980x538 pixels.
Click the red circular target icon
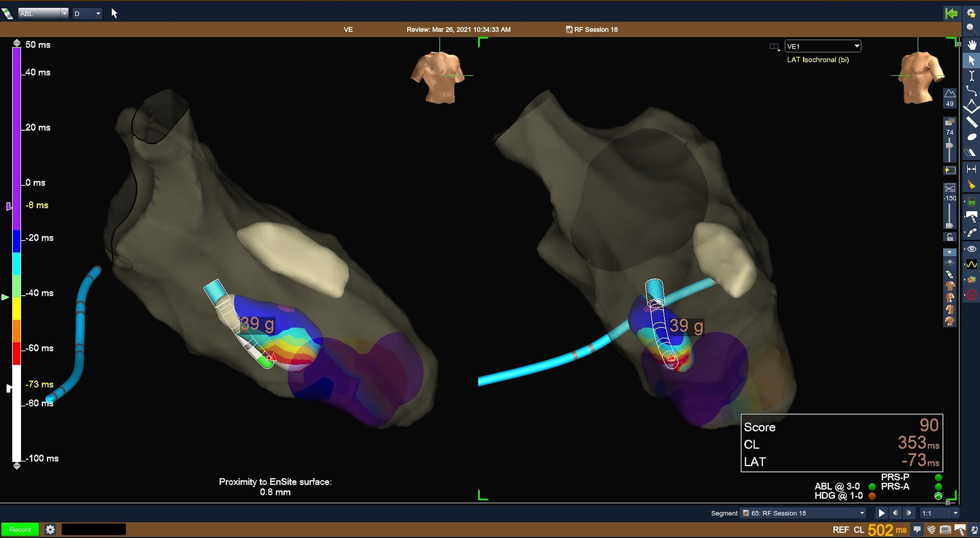971,295
